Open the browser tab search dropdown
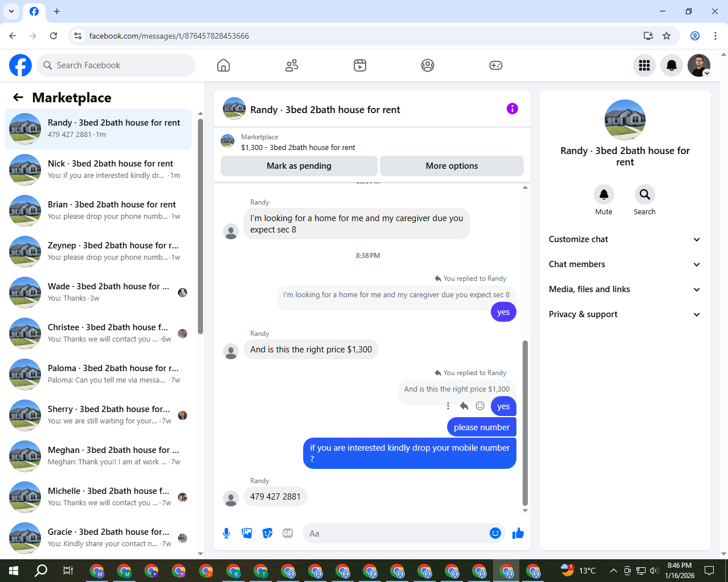This screenshot has height=582, width=728. pyautogui.click(x=11, y=11)
